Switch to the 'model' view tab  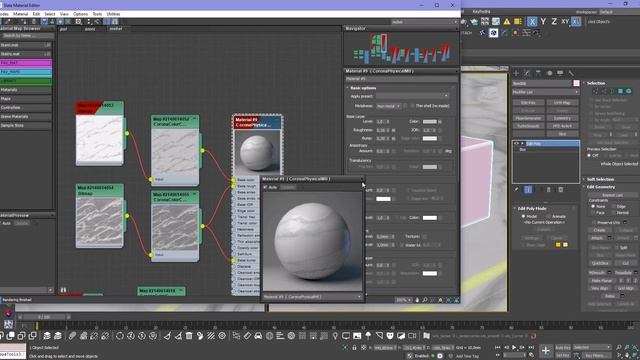click(x=116, y=29)
